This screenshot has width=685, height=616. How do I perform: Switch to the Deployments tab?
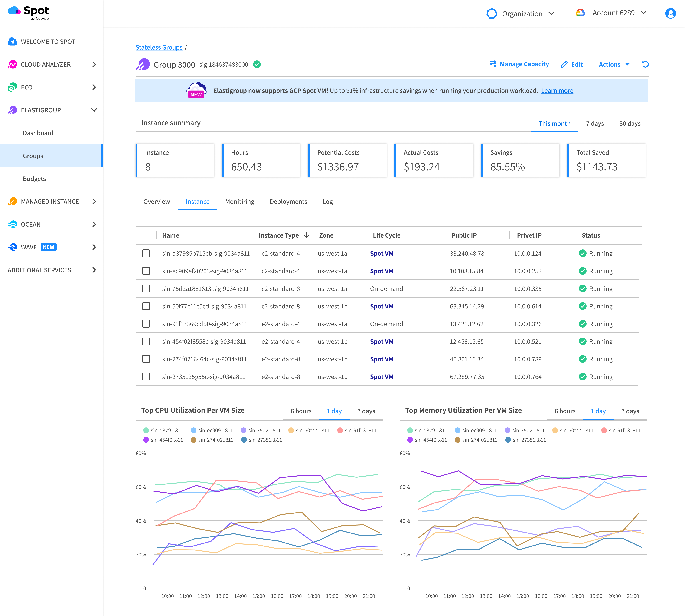tap(288, 202)
